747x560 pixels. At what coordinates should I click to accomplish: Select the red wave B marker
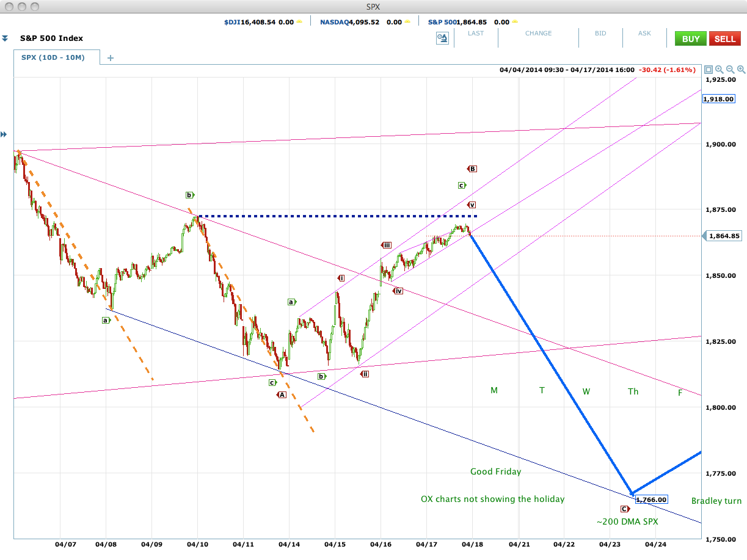coord(472,169)
